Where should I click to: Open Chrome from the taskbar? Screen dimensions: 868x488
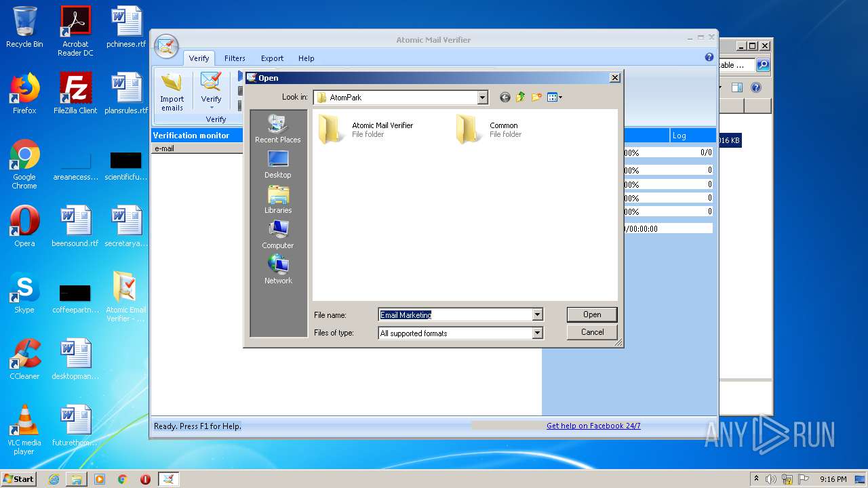click(123, 479)
